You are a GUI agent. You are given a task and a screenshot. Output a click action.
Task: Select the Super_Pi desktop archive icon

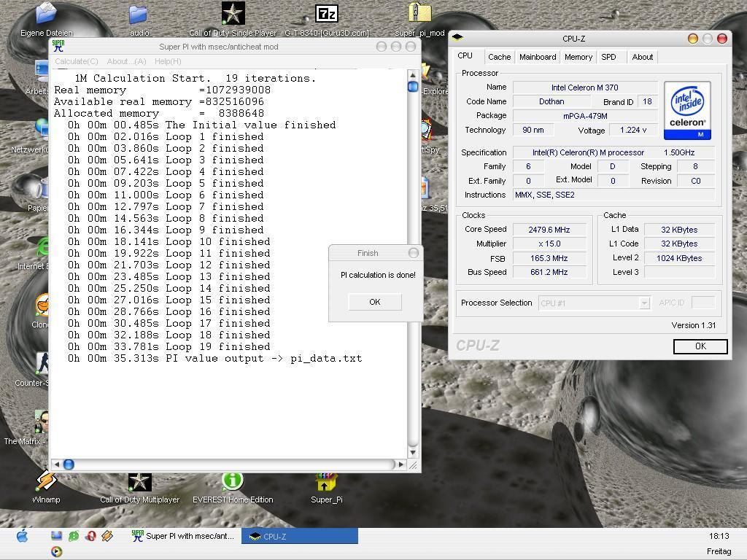click(326, 488)
